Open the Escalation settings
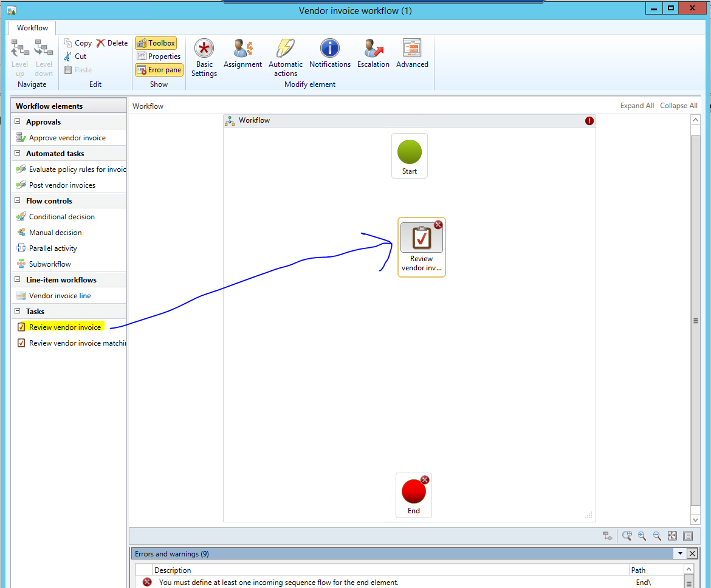Screen dimensions: 711x588 (x=373, y=54)
